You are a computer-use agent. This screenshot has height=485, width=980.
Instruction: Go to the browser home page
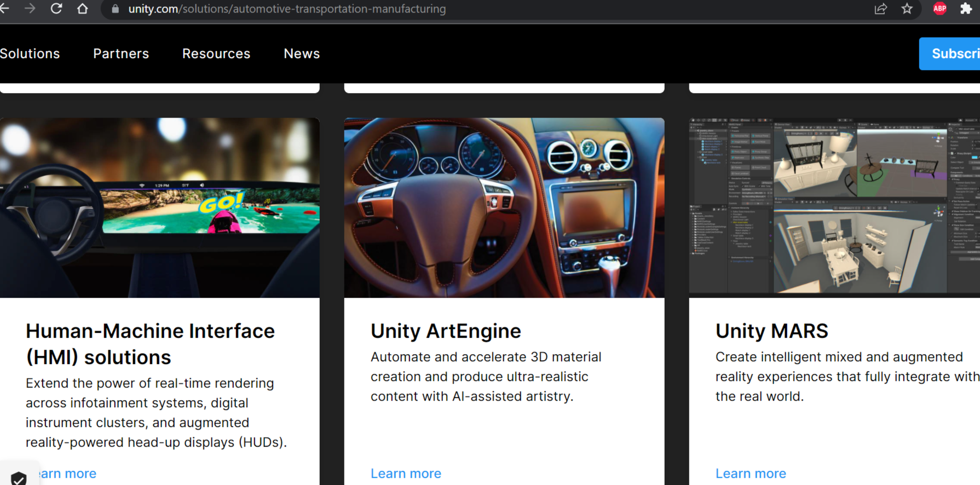coord(83,9)
